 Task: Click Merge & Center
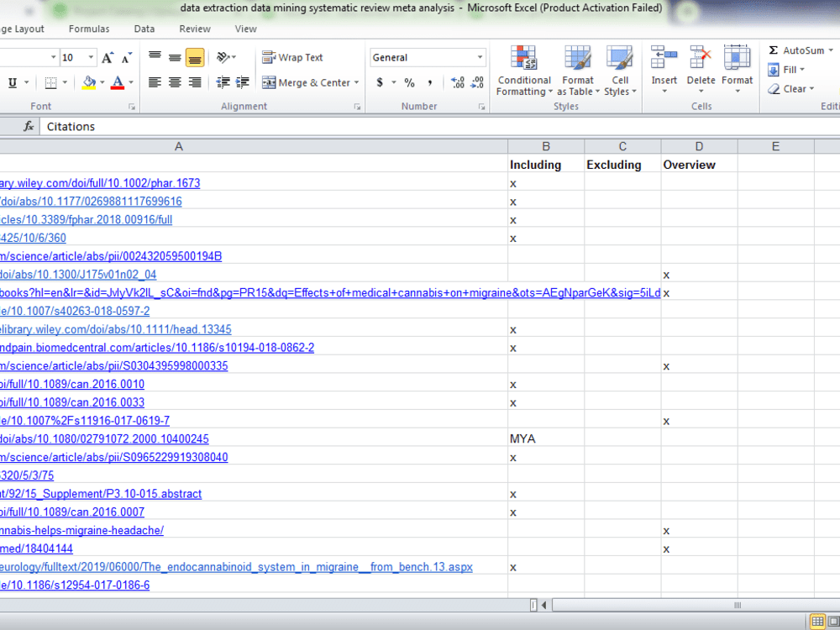click(306, 82)
